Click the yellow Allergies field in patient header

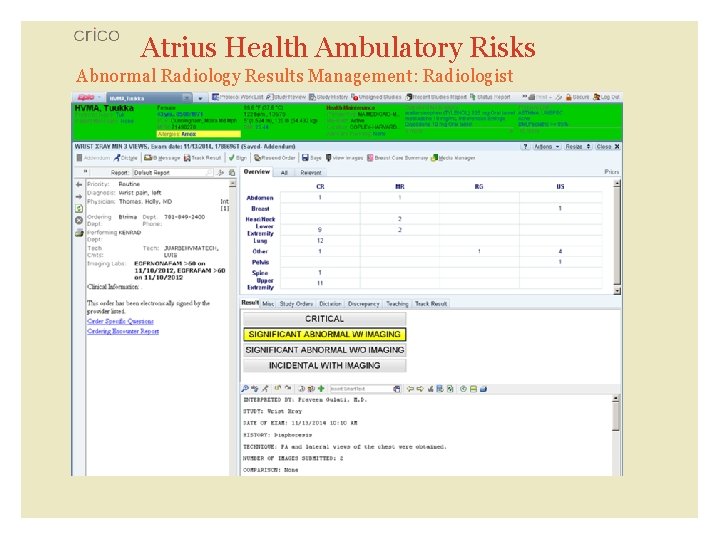click(198, 134)
